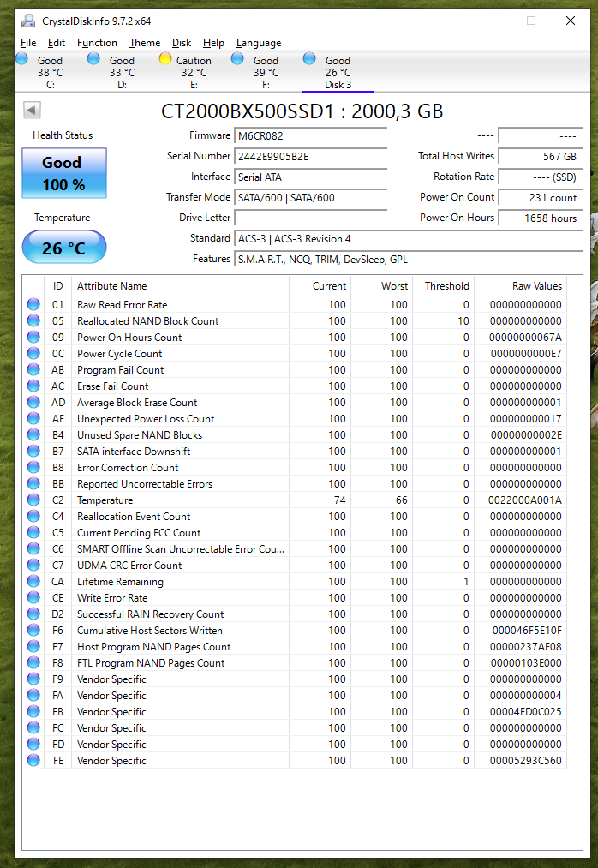
Task: Click the Interface field Serial ATA
Action: [311, 177]
